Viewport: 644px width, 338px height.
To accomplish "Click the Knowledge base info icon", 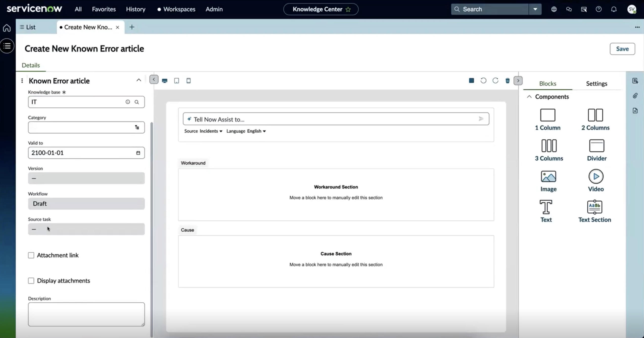I will [x=128, y=102].
